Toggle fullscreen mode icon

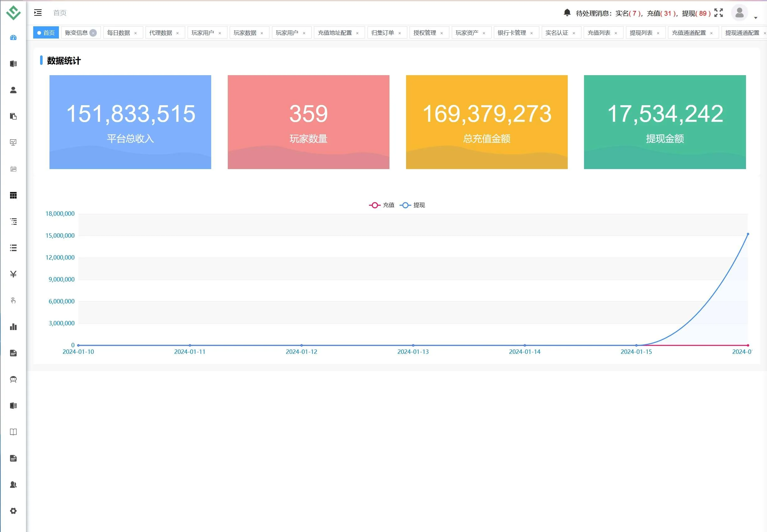719,13
